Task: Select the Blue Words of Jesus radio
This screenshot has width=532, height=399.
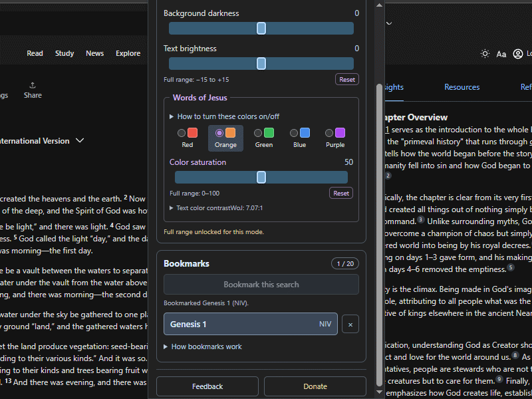Action: (294, 133)
